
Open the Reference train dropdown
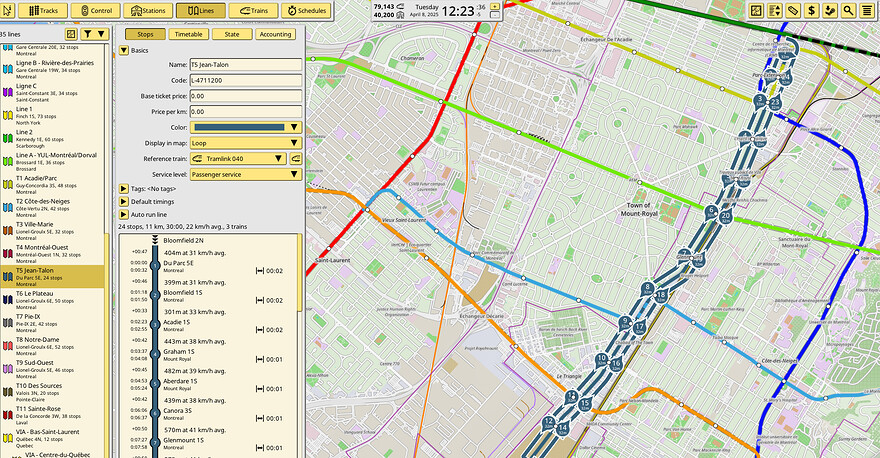click(239, 159)
